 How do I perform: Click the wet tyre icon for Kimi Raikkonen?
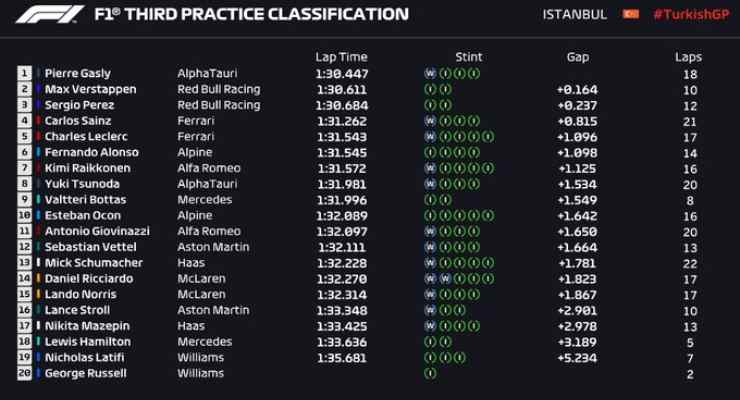(430, 168)
